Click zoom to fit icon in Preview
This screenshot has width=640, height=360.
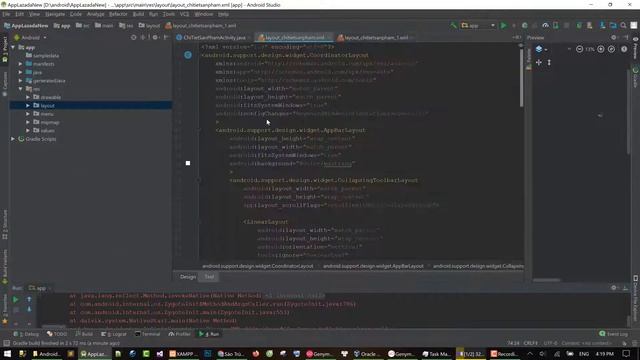[x=611, y=49]
